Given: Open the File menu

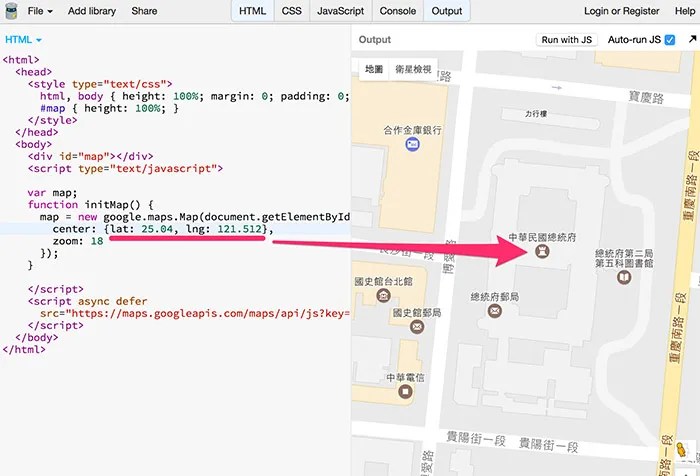Looking at the screenshot, I should [40, 11].
